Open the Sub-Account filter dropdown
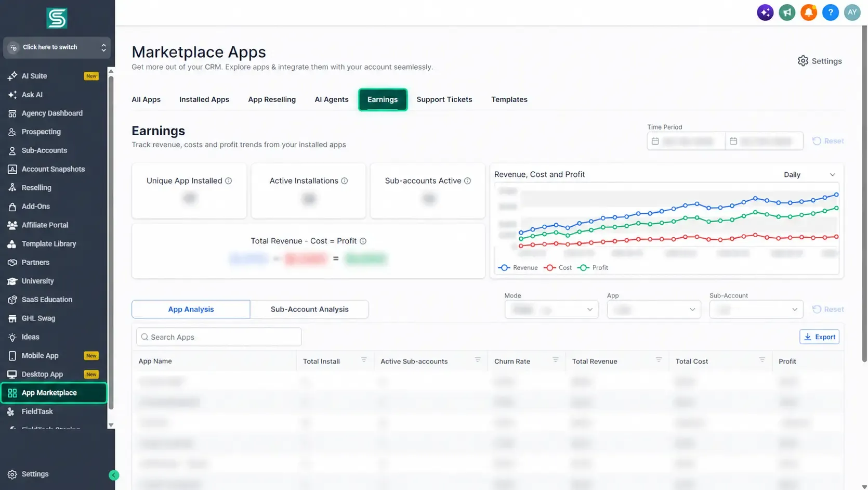The width and height of the screenshot is (868, 490). click(x=756, y=310)
